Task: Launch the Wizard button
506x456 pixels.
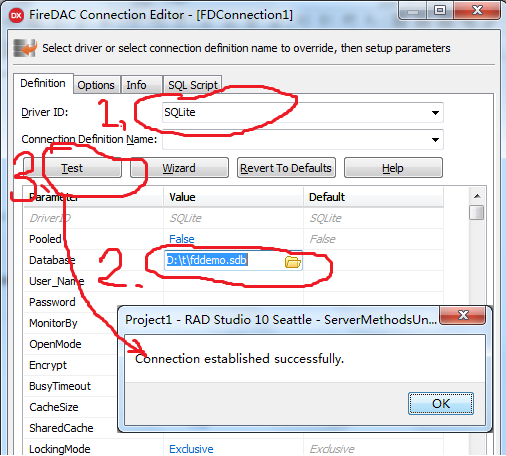Action: pyautogui.click(x=179, y=168)
